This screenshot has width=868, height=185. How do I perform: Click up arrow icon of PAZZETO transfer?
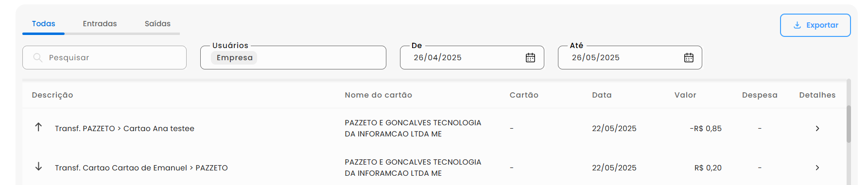pyautogui.click(x=38, y=127)
